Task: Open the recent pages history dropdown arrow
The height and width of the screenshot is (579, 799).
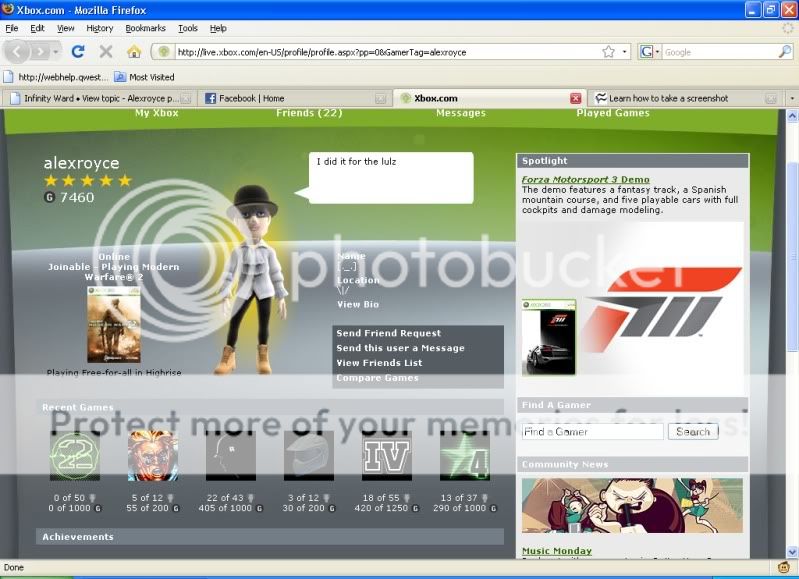Action: click(56, 52)
